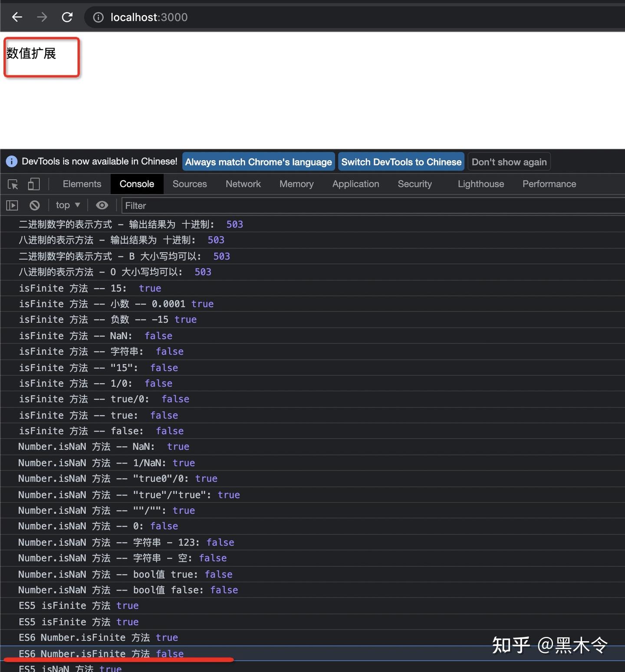
Task: Open the Elements panel
Action: (x=82, y=184)
